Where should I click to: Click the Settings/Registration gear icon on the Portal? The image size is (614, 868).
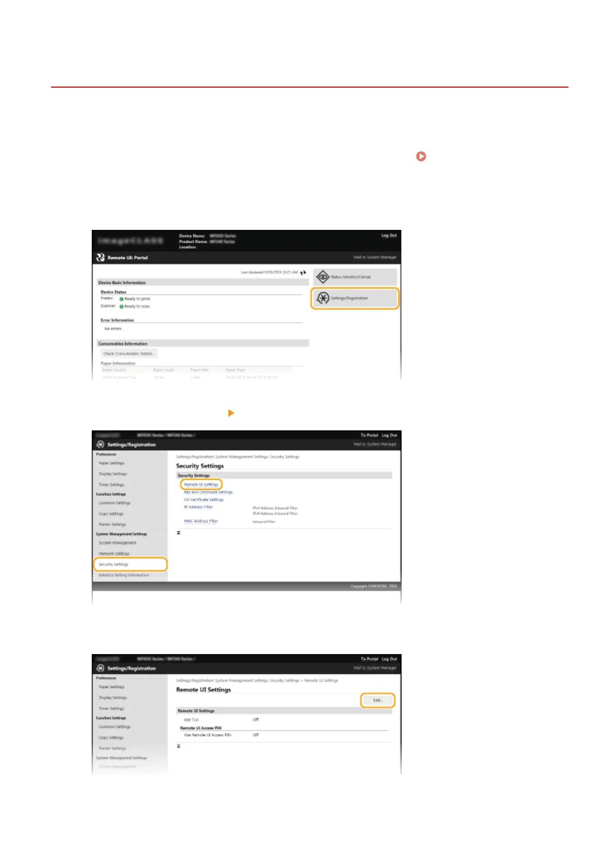[x=323, y=298]
